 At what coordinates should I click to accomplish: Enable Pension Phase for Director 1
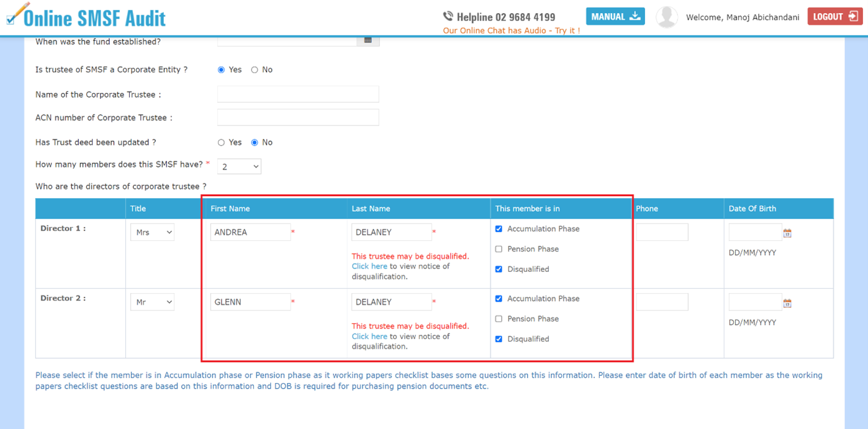coord(499,250)
